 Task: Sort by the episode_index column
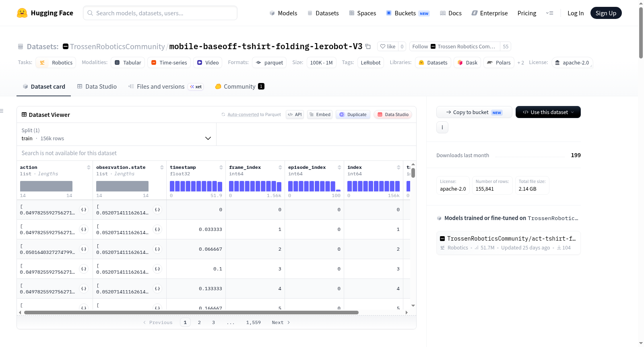[x=339, y=167]
